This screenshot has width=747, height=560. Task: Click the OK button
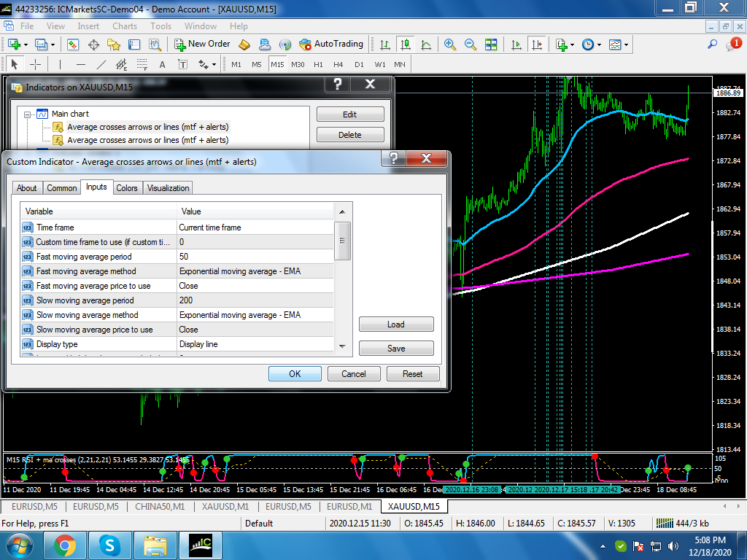point(295,374)
